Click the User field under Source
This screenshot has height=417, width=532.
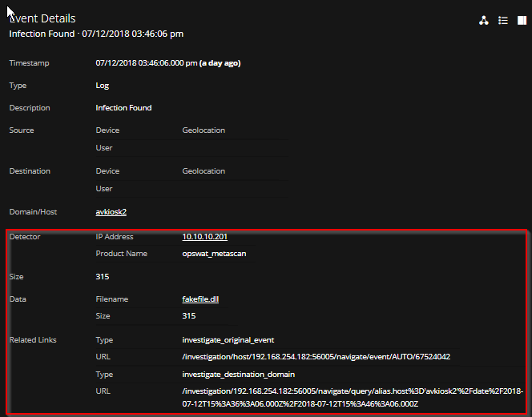pyautogui.click(x=104, y=148)
